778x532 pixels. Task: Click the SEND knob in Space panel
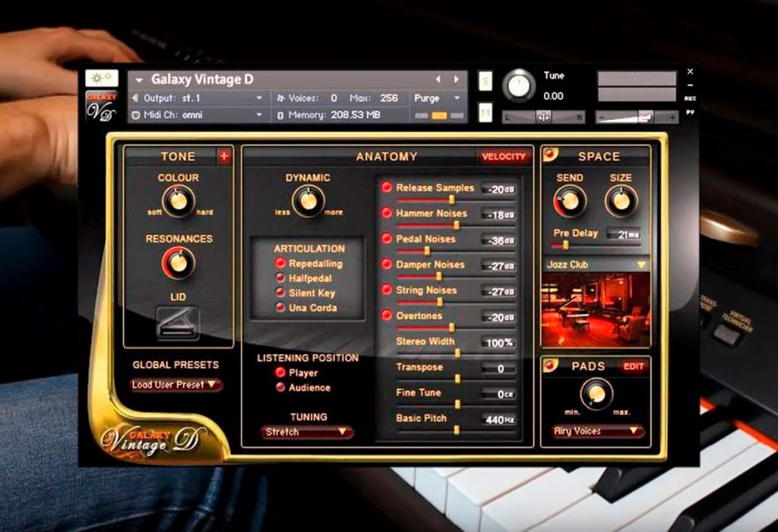(x=570, y=201)
